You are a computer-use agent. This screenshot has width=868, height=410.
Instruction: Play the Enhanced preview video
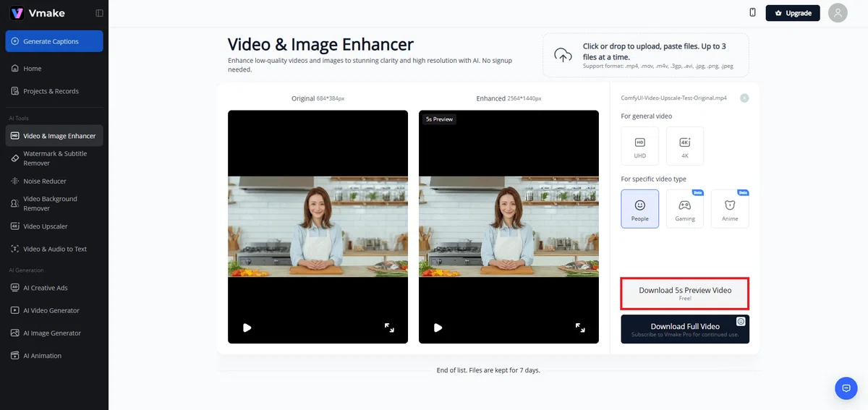[438, 328]
